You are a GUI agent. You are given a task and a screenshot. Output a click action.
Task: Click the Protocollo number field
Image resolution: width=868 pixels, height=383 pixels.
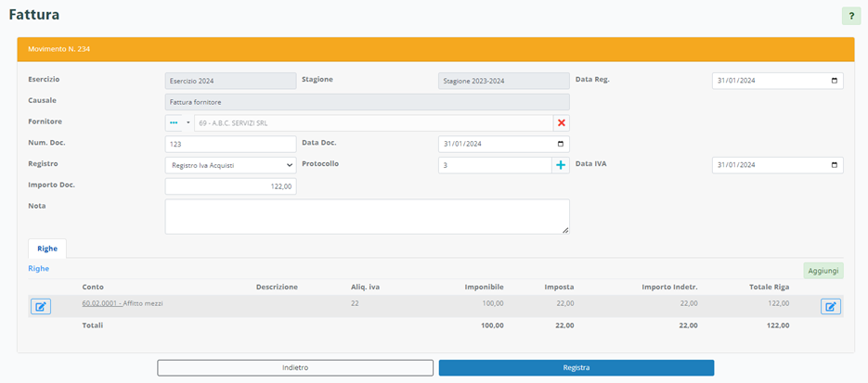pos(494,165)
